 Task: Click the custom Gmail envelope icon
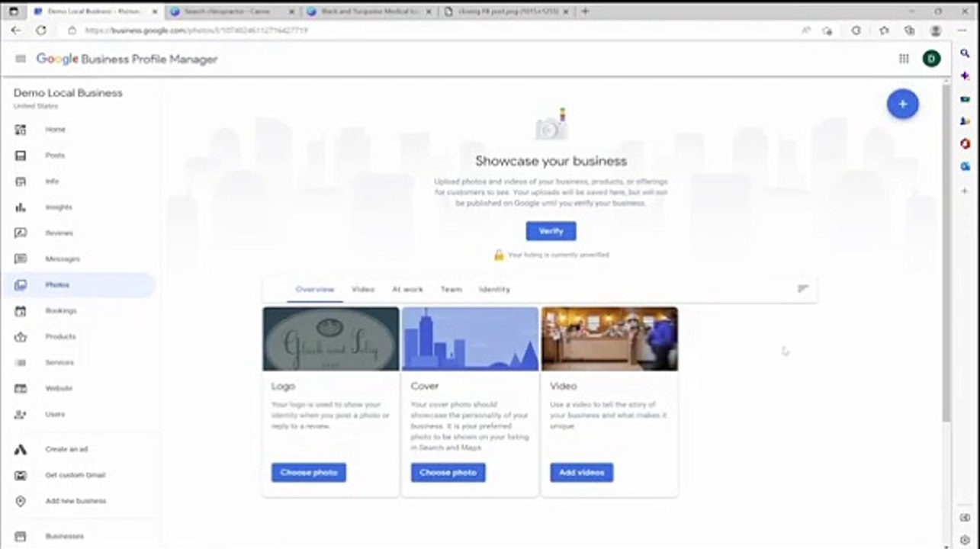pyautogui.click(x=21, y=476)
